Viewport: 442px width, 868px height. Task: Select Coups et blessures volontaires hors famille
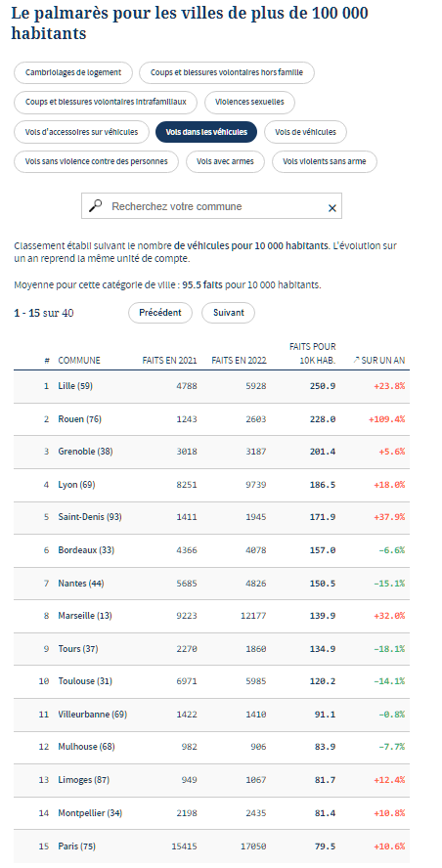tap(227, 72)
